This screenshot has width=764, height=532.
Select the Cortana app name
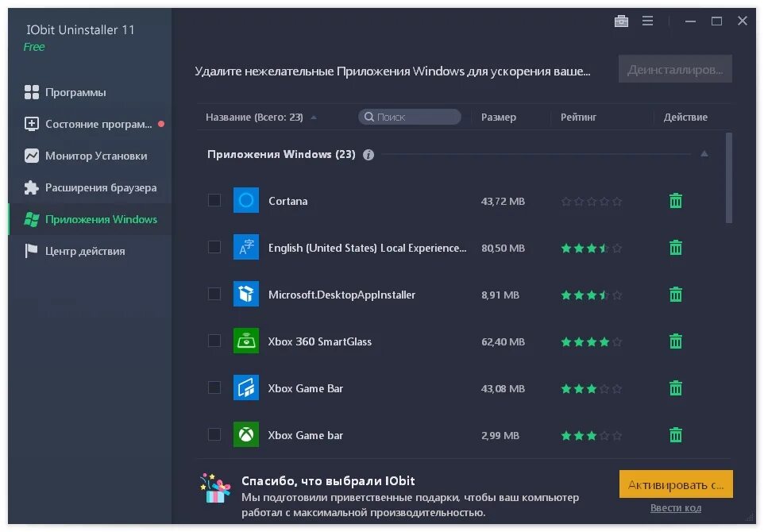[x=288, y=201]
